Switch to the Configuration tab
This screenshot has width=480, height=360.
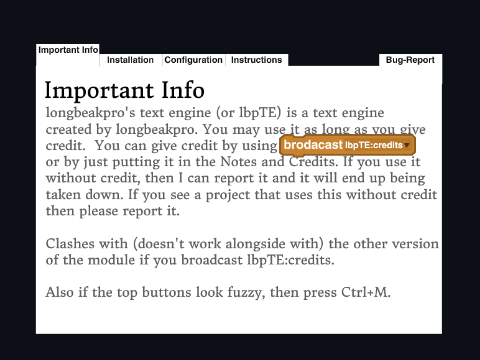[193, 60]
